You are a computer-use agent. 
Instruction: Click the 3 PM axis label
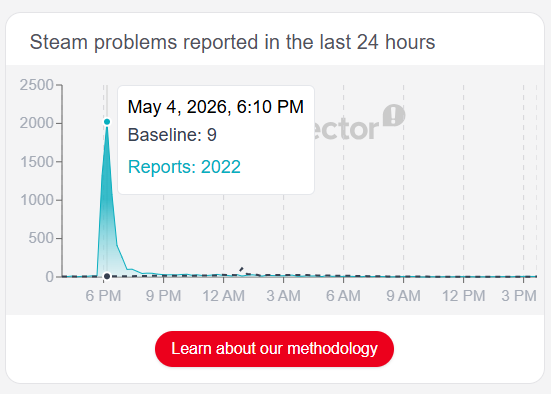pos(519,296)
